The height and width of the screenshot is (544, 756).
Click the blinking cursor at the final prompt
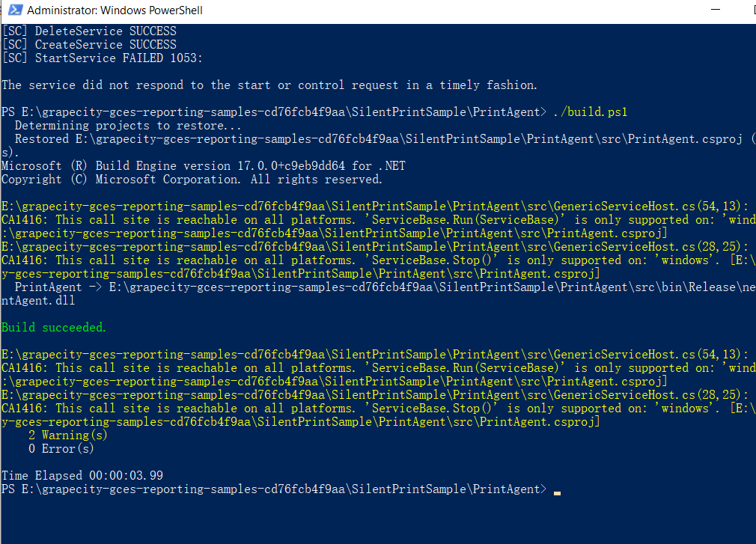click(x=557, y=493)
